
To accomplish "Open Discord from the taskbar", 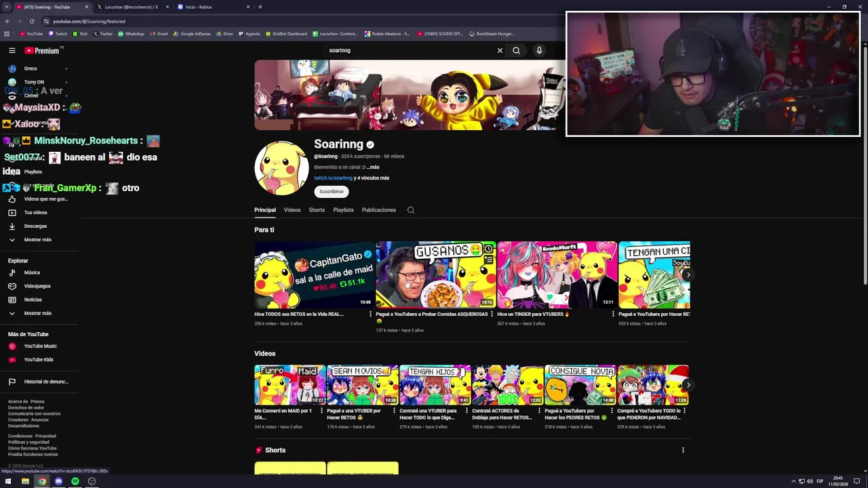I will [58, 481].
